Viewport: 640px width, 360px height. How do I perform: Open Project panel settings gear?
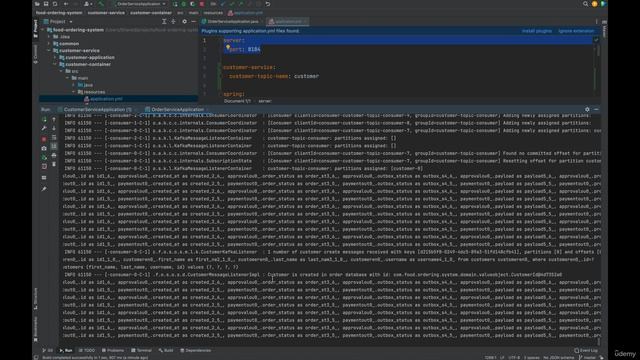point(184,22)
